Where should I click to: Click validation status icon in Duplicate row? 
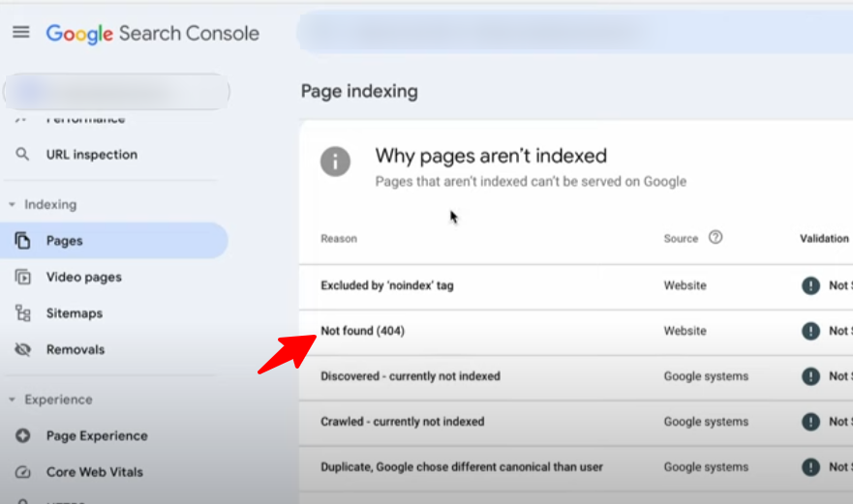coord(810,467)
